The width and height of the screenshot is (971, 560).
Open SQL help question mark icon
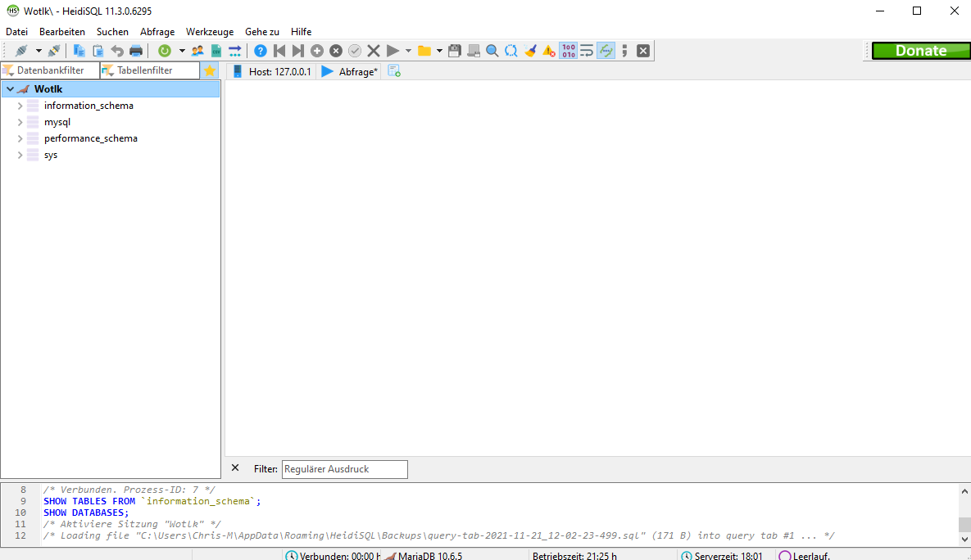tap(261, 51)
